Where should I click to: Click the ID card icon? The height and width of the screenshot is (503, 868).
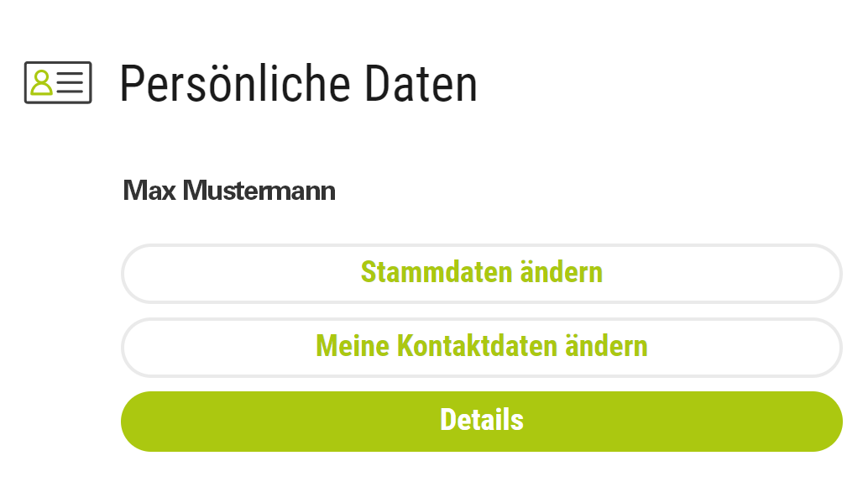(58, 82)
